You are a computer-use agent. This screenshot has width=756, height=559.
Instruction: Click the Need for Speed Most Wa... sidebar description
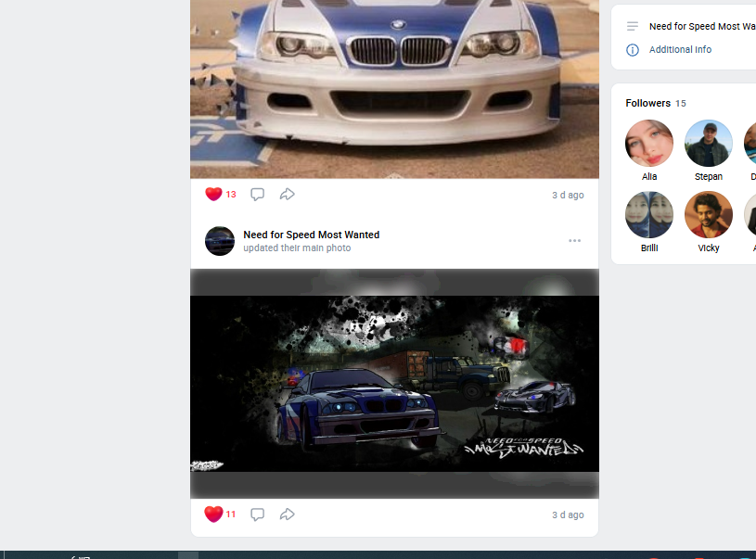point(702,26)
